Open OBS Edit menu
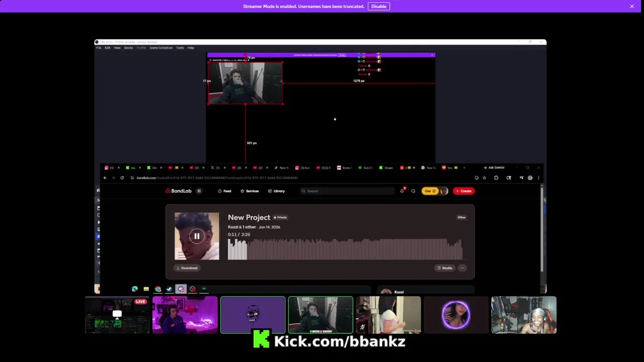 point(107,48)
